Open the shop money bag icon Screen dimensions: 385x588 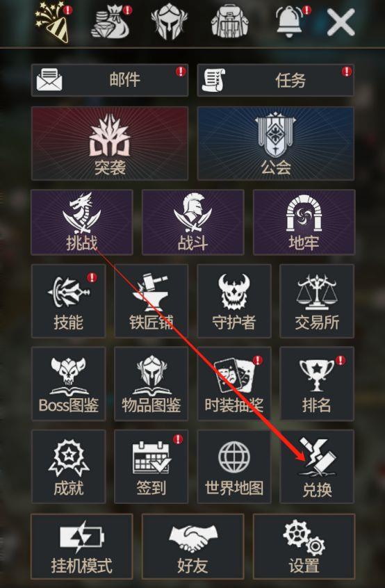tap(111, 22)
